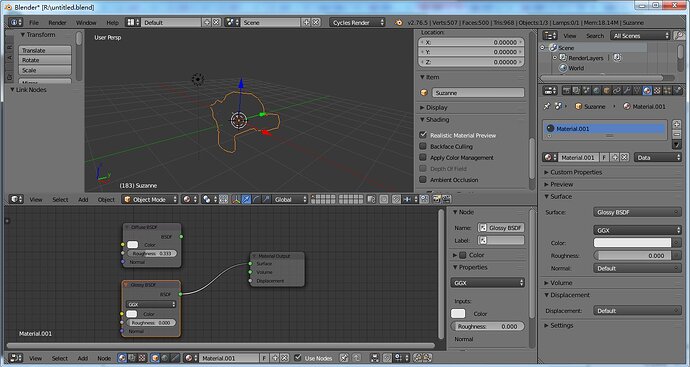
Task: Open the Surface Glossy BSDF shader dropdown
Action: pyautogui.click(x=637, y=212)
